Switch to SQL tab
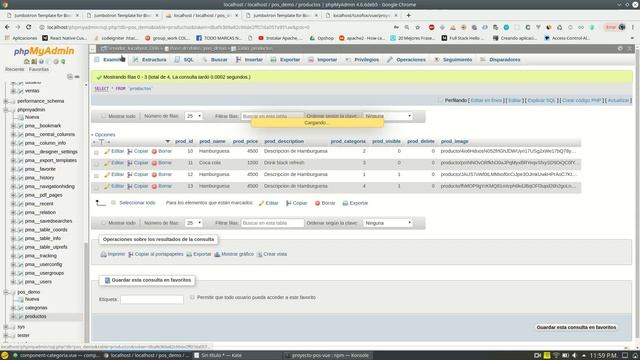 click(184, 60)
